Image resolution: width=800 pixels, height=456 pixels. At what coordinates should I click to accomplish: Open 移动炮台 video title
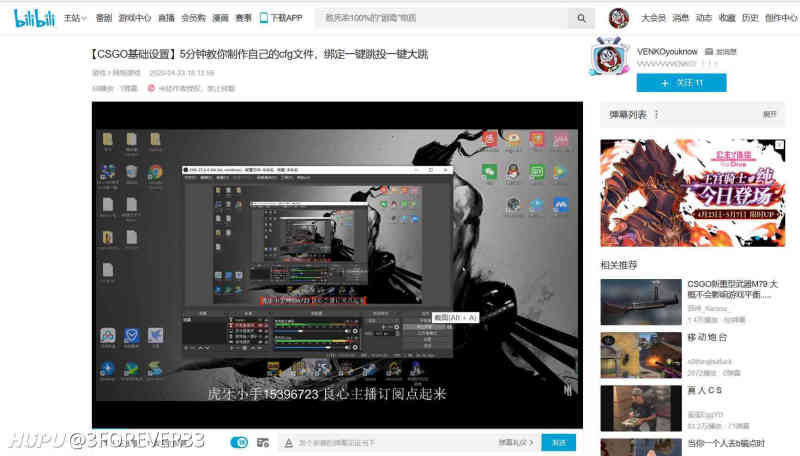click(x=707, y=337)
